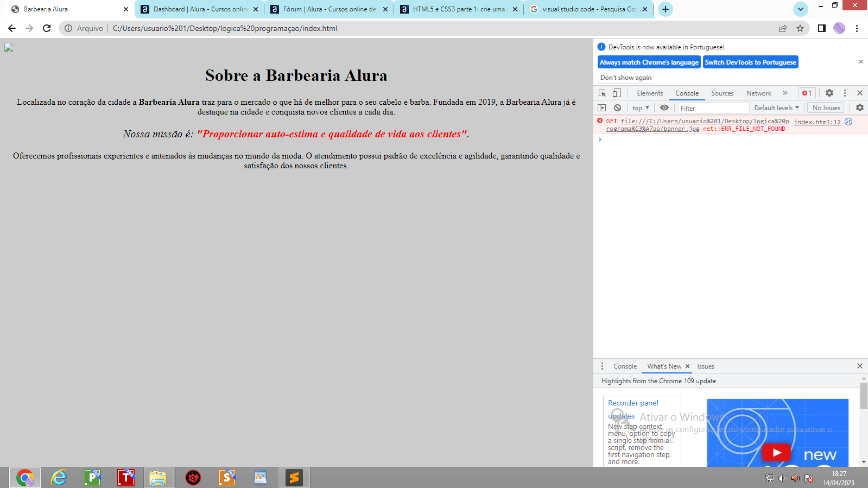
Task: Open the index.html:12 source link
Action: pyautogui.click(x=817, y=122)
